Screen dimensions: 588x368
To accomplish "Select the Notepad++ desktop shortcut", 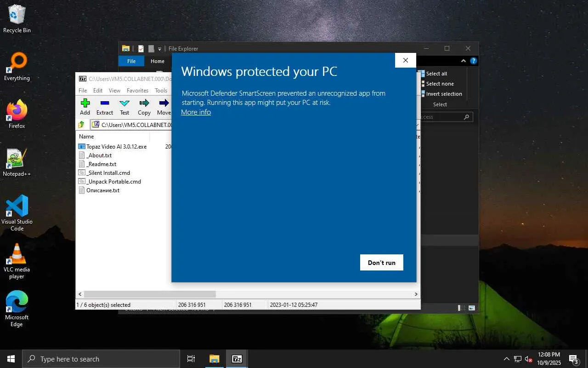I will (x=17, y=162).
